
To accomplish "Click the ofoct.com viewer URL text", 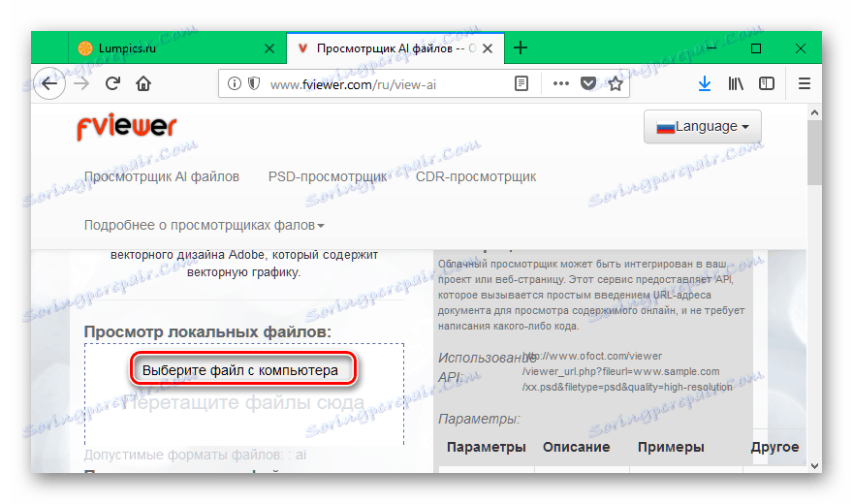I will [x=627, y=371].
